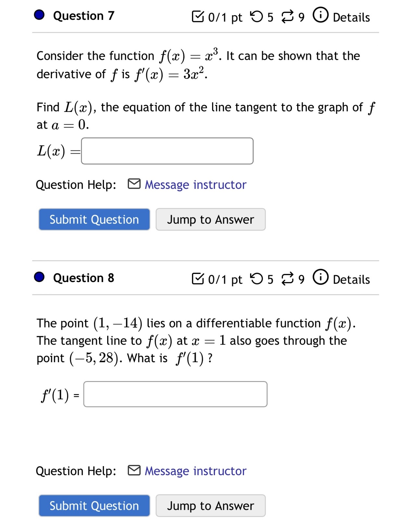Submit the answer for Question 8
The image size is (417, 532).
[94, 506]
